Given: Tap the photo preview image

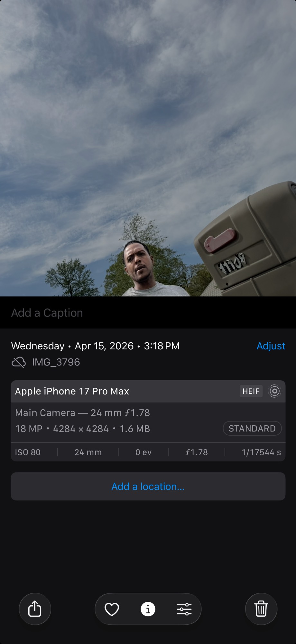Looking at the screenshot, I should pos(148,148).
